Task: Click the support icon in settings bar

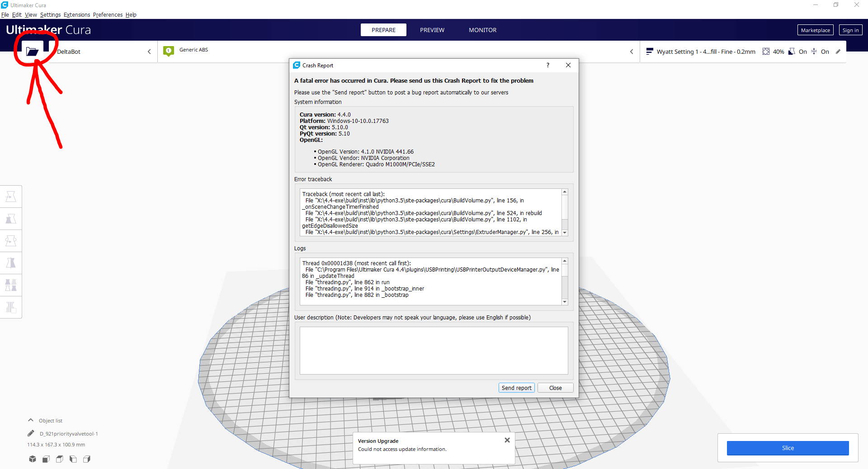Action: (x=792, y=52)
